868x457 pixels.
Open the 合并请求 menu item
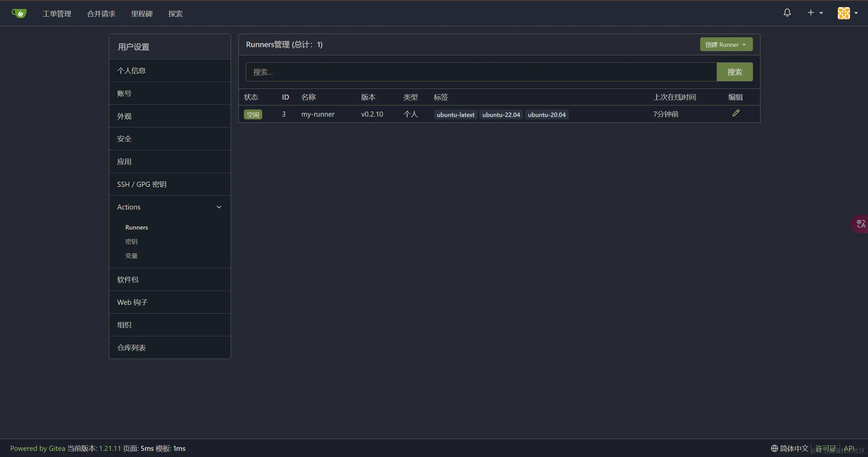point(101,14)
